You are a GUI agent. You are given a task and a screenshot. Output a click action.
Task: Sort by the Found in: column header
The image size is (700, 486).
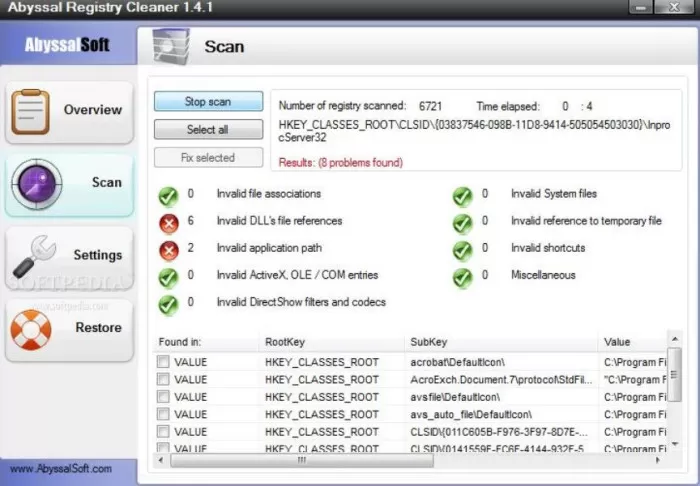click(207, 342)
